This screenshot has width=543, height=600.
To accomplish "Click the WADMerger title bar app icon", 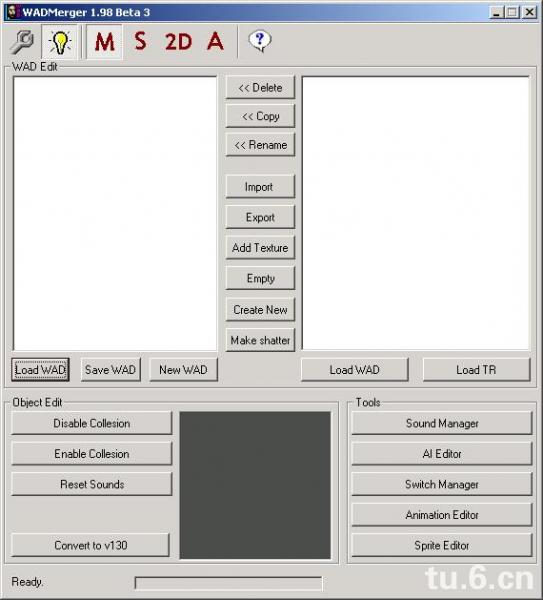I will point(12,12).
